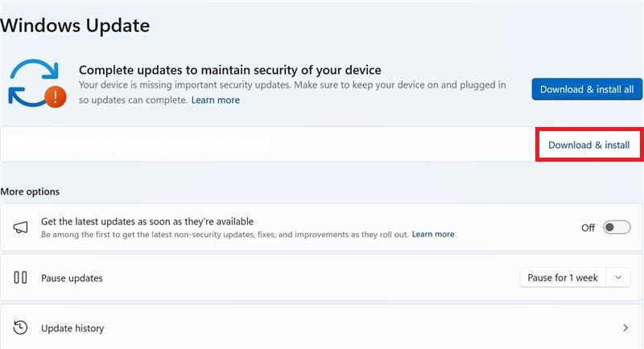Screen dimensions: 644x349
Task: Enable the get latest updates toggle
Action: tap(617, 228)
